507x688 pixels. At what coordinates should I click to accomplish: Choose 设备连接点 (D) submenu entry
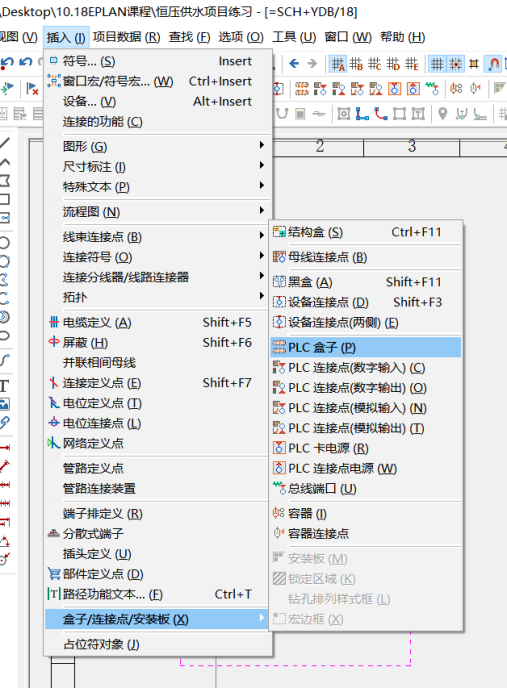pos(366,302)
